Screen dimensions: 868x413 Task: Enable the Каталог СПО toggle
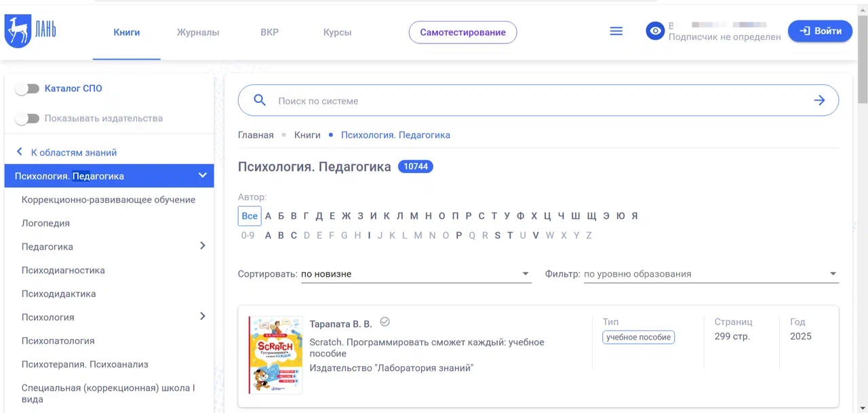pyautogui.click(x=27, y=88)
